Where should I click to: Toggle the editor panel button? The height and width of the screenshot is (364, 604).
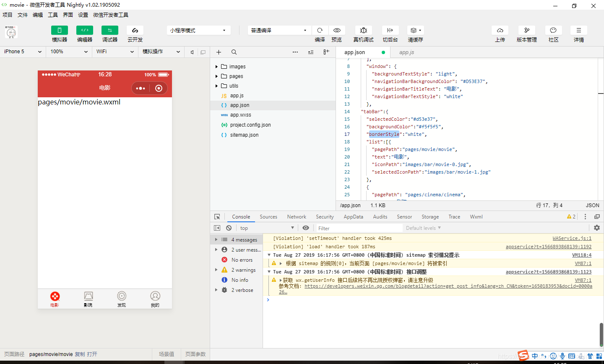(x=85, y=30)
